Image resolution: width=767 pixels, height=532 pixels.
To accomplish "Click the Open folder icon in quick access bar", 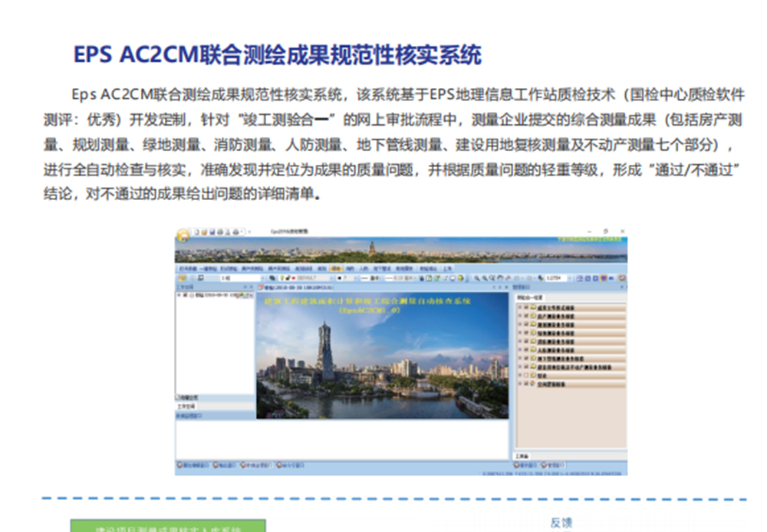I will 205,232.
